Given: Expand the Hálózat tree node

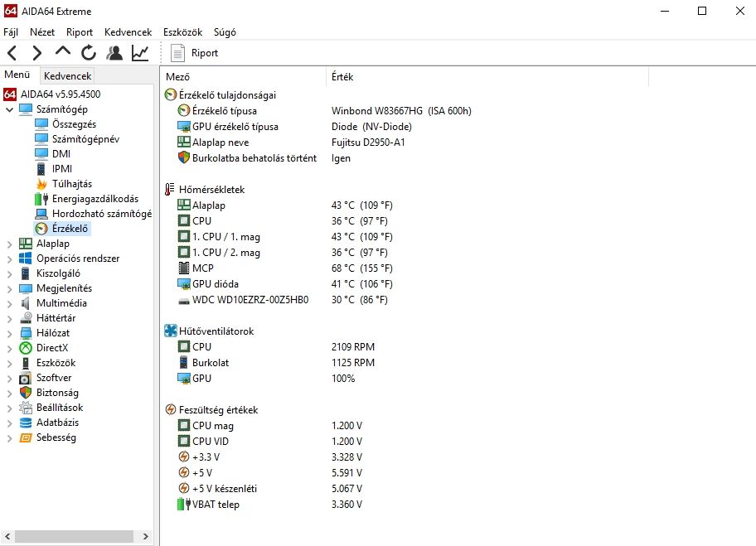Looking at the screenshot, I should [x=9, y=333].
